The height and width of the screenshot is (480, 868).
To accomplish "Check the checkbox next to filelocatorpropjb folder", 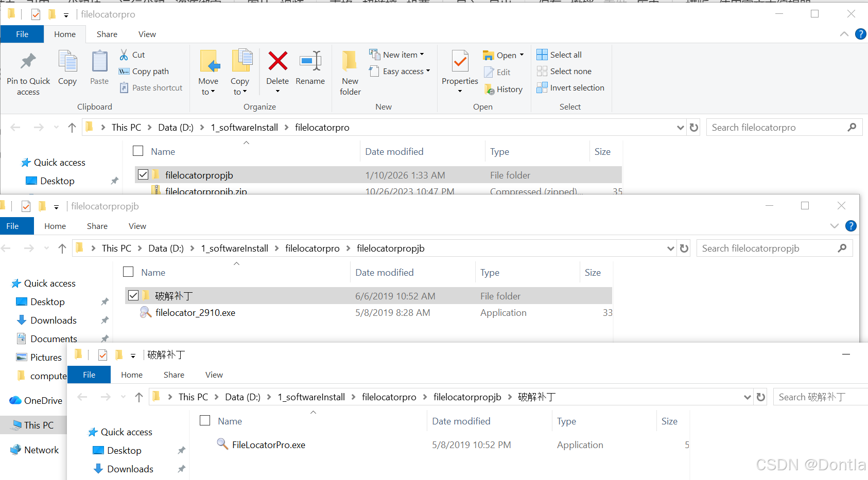I will click(x=143, y=174).
